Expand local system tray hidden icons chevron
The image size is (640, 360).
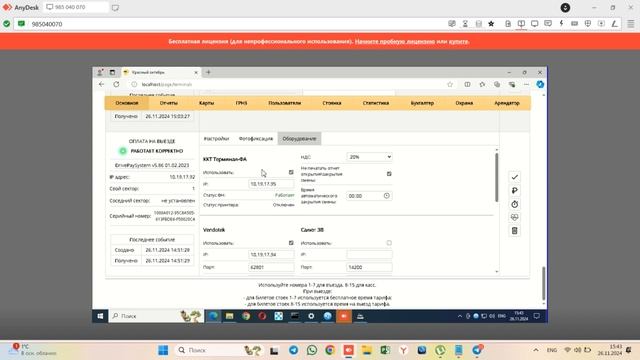[536, 350]
